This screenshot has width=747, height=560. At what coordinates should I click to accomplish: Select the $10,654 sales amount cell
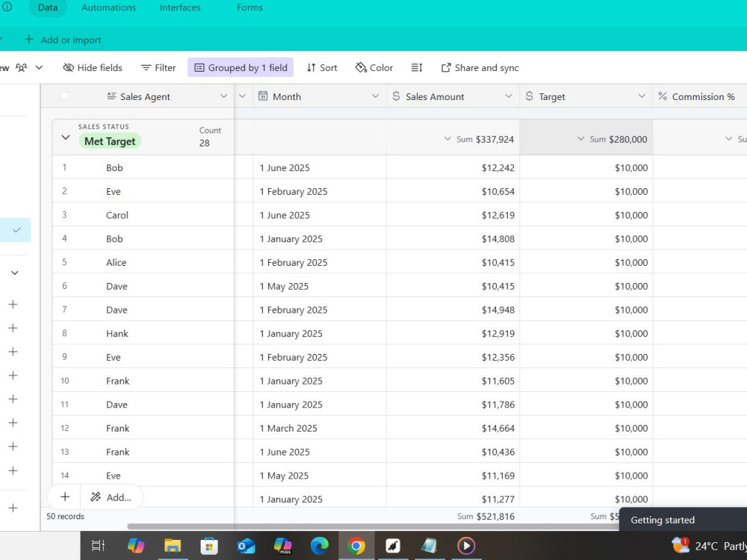pos(453,191)
